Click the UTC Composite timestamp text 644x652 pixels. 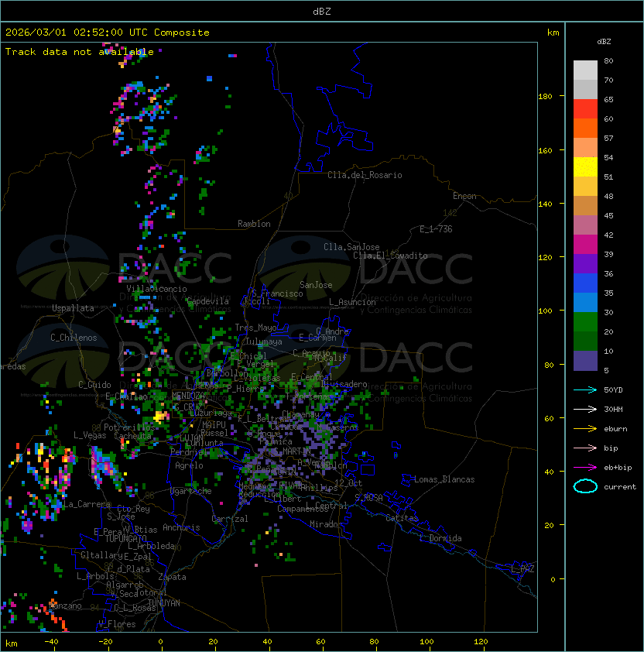coord(108,33)
